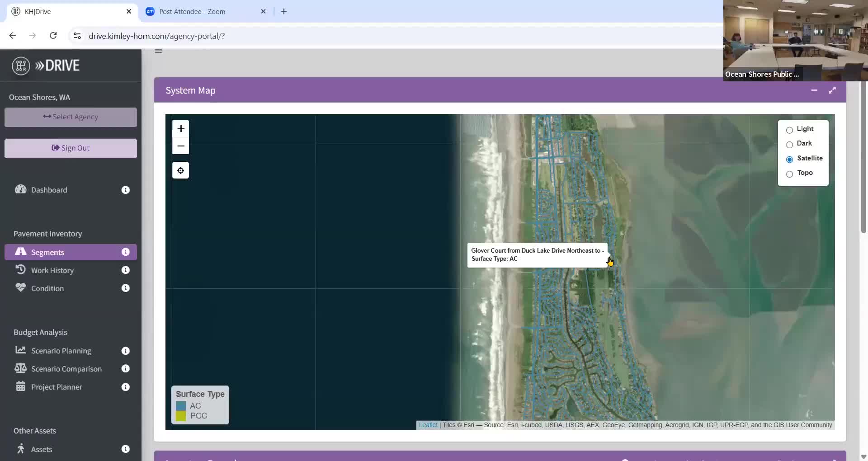The height and width of the screenshot is (461, 868).
Task: Click the AC blue color swatch in legend
Action: [181, 406]
